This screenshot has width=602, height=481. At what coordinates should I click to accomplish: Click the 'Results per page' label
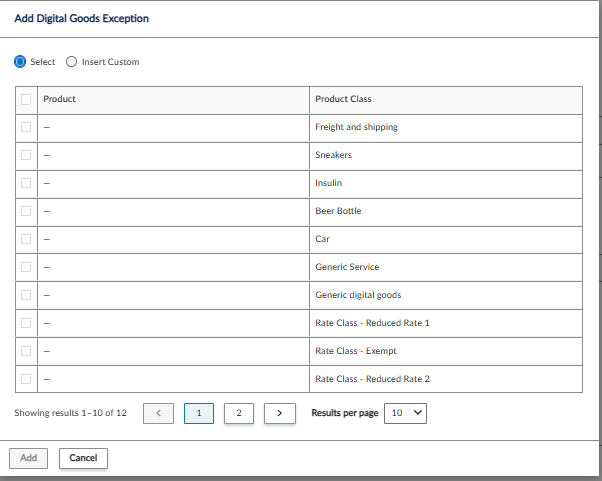[345, 413]
